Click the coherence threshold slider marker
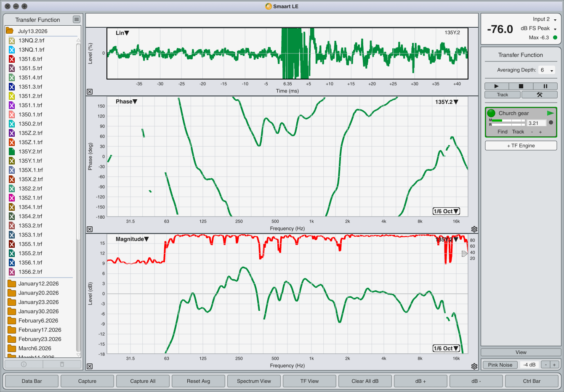Image resolution: width=564 pixels, height=392 pixels. [x=465, y=254]
